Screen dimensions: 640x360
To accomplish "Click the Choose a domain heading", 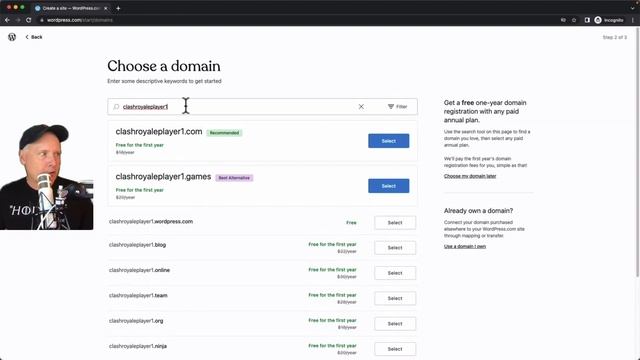I will click(x=164, y=66).
